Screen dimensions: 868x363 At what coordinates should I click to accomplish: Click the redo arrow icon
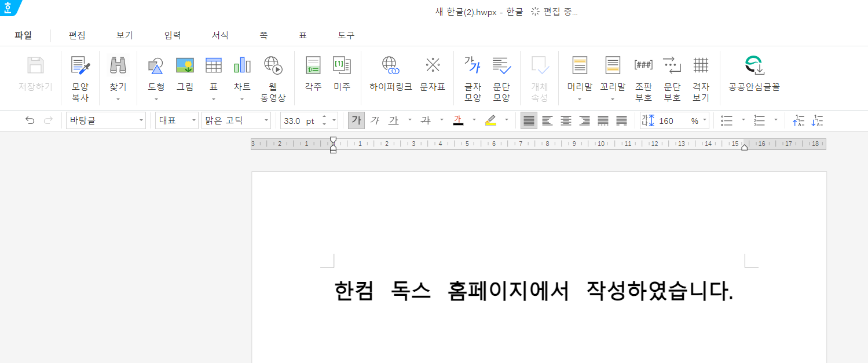49,120
